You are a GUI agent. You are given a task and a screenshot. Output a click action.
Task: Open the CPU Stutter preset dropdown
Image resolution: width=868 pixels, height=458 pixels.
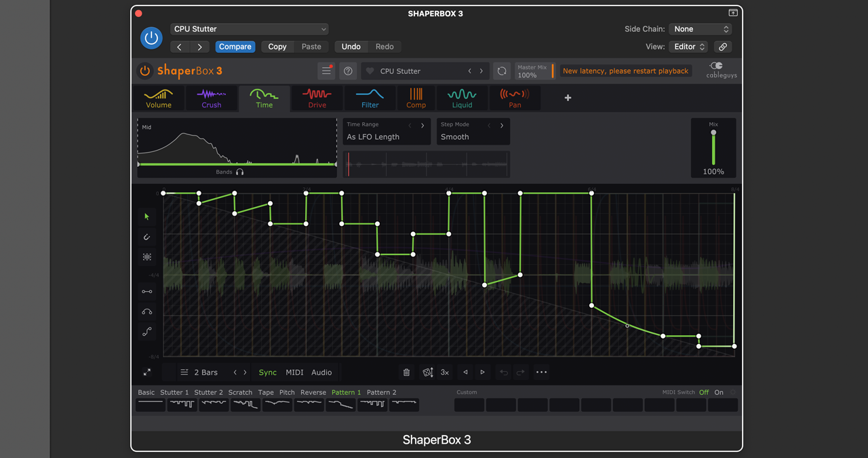click(250, 29)
